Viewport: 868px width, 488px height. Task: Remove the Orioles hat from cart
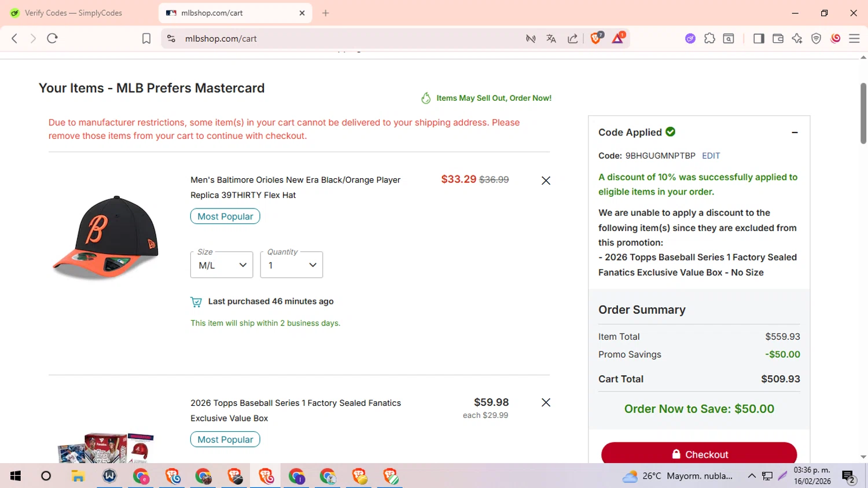546,181
